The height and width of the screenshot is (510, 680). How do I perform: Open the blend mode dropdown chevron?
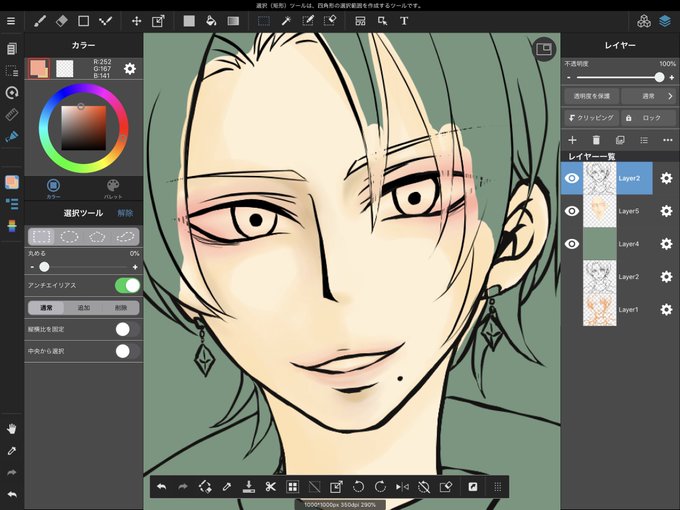tap(670, 96)
